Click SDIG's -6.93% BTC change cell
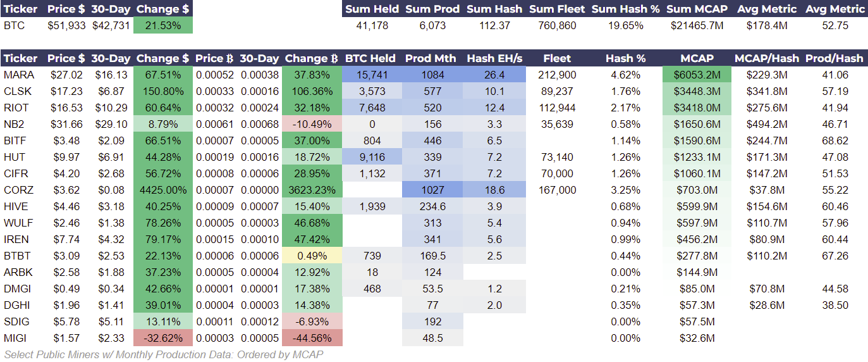The image size is (868, 362). (312, 321)
